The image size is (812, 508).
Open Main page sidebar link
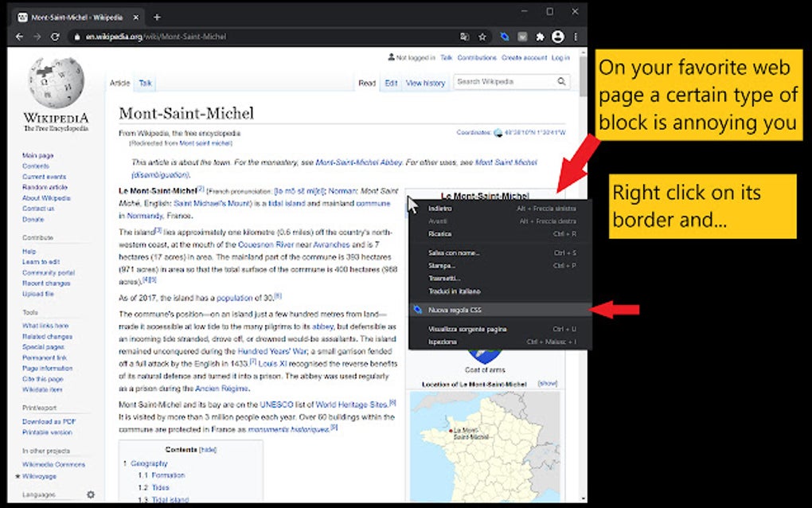pyautogui.click(x=37, y=155)
